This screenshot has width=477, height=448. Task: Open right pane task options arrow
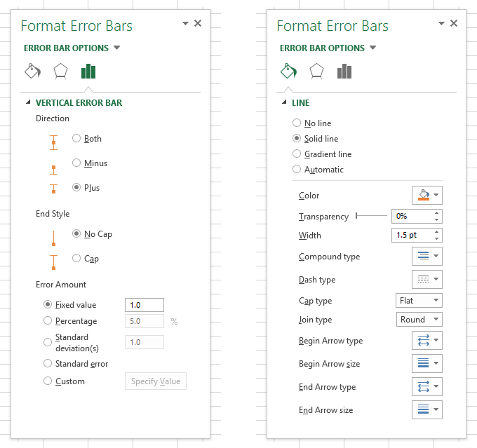point(441,23)
